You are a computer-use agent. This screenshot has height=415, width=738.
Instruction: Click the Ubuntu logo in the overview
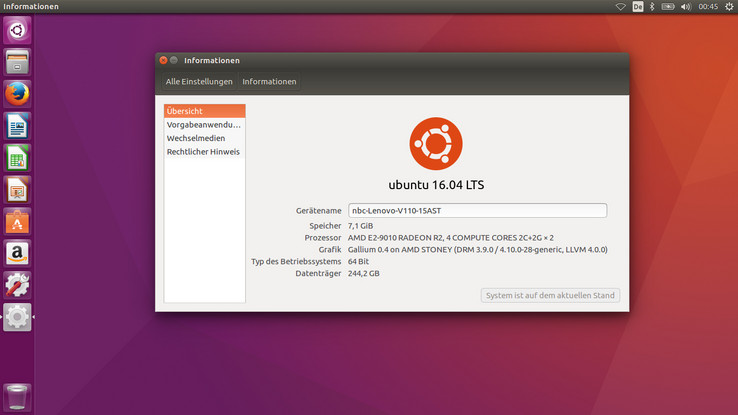click(x=436, y=144)
